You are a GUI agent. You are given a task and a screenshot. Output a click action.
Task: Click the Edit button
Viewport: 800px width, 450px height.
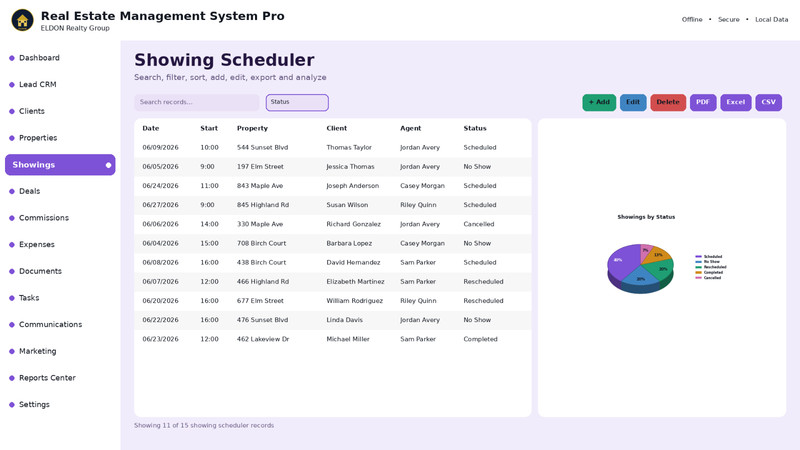point(633,102)
